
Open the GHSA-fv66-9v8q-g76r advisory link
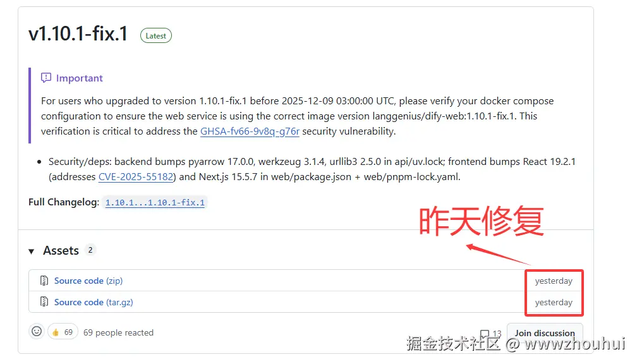250,131
